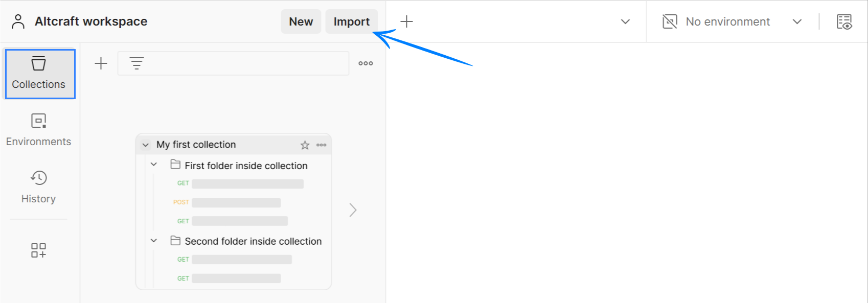The image size is (868, 303).
Task: Click the filter icon in collections search field
Action: pos(136,63)
